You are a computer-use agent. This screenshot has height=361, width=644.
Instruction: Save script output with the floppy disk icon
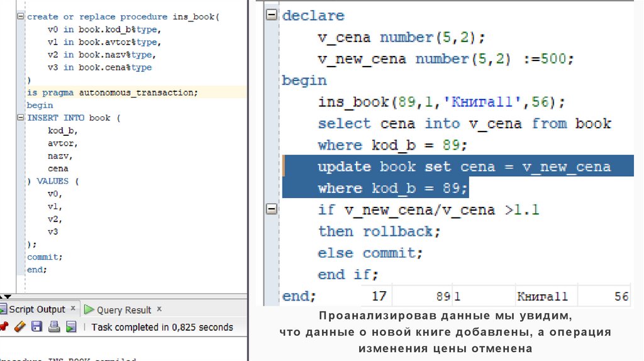coord(37,326)
